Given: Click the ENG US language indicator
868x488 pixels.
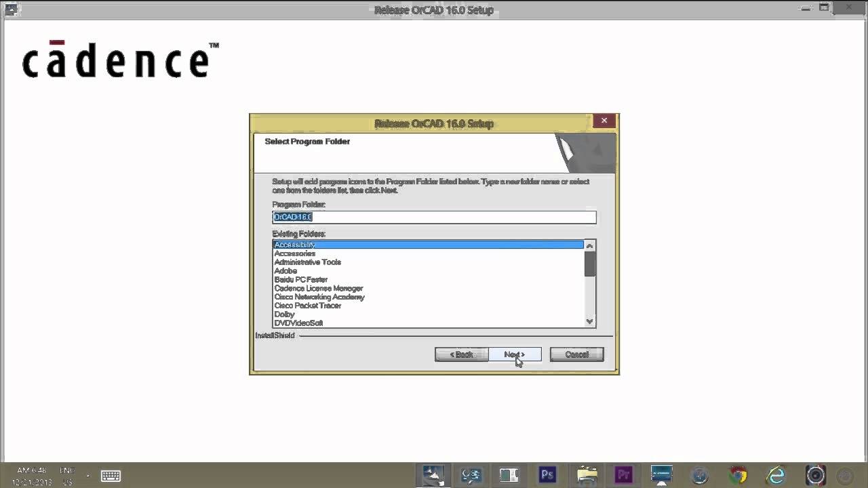Looking at the screenshot, I should tap(67, 476).
